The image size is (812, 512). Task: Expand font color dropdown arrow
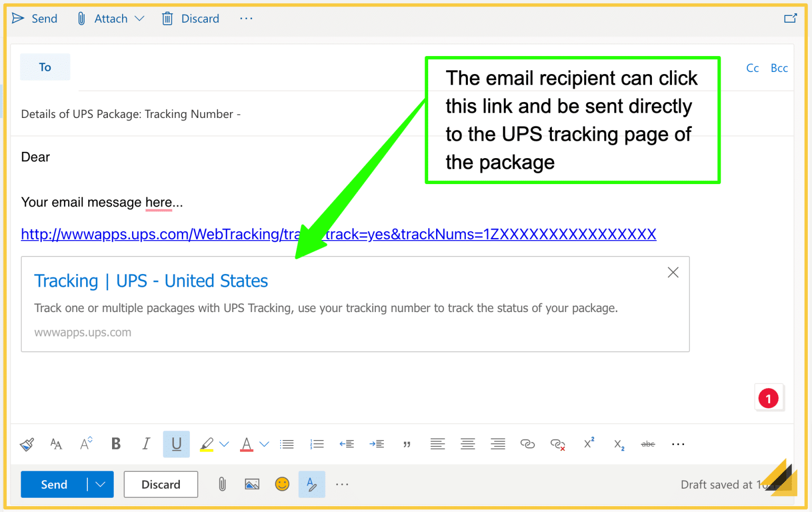pyautogui.click(x=264, y=444)
